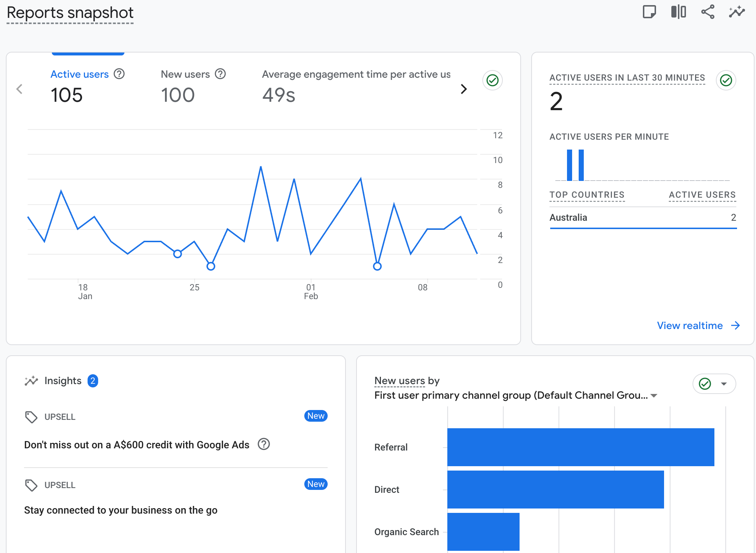The width and height of the screenshot is (756, 553).
Task: Click the share report icon
Action: pos(707,12)
